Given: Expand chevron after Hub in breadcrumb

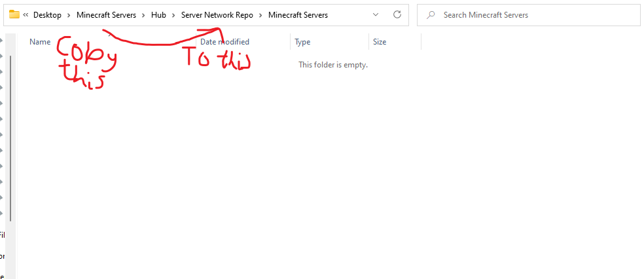Looking at the screenshot, I should click(x=173, y=15).
